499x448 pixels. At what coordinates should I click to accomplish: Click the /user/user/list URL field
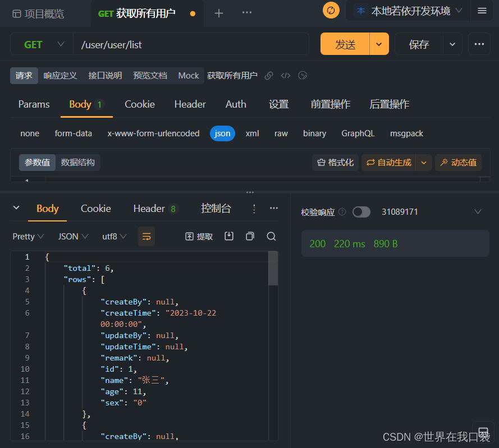191,44
